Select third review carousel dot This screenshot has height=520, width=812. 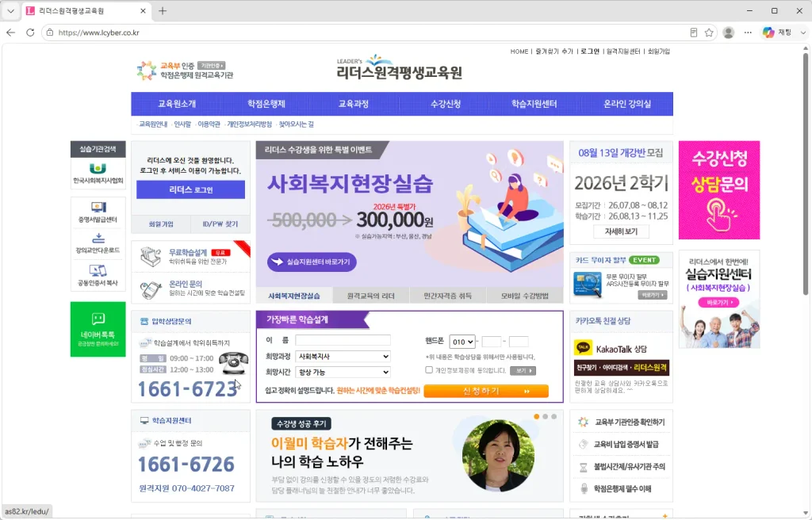pyautogui.click(x=554, y=416)
